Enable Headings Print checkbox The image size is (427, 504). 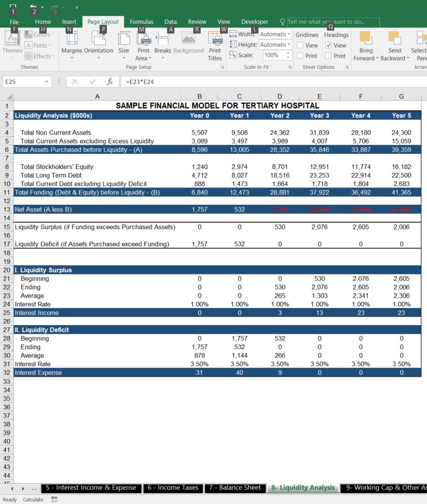point(328,56)
